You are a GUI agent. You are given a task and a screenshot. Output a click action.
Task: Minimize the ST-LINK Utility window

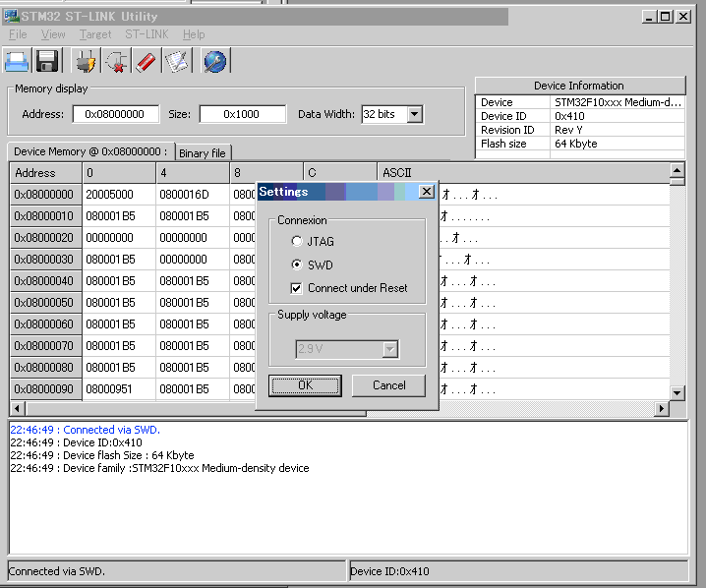[649, 17]
